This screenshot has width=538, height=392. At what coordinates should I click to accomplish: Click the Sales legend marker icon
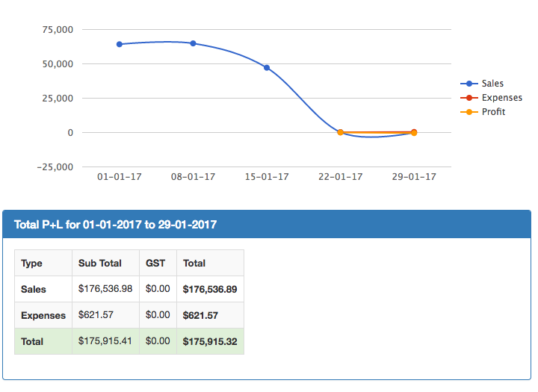471,84
